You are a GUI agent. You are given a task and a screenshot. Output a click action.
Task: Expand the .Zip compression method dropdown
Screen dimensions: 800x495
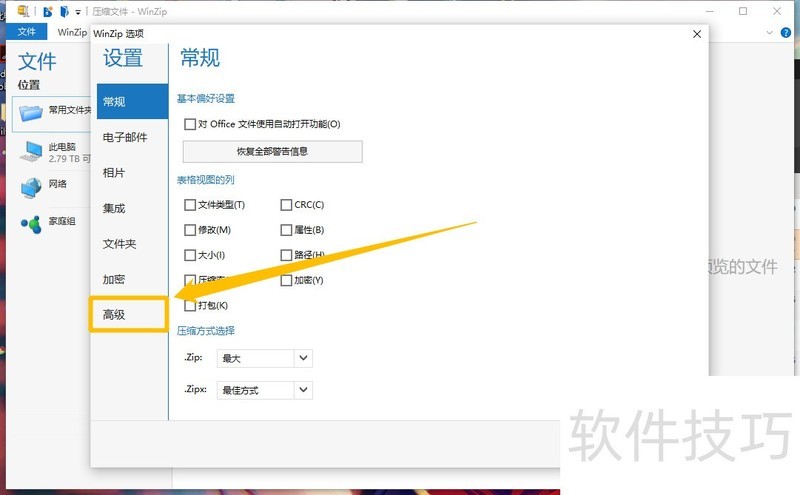click(303, 358)
